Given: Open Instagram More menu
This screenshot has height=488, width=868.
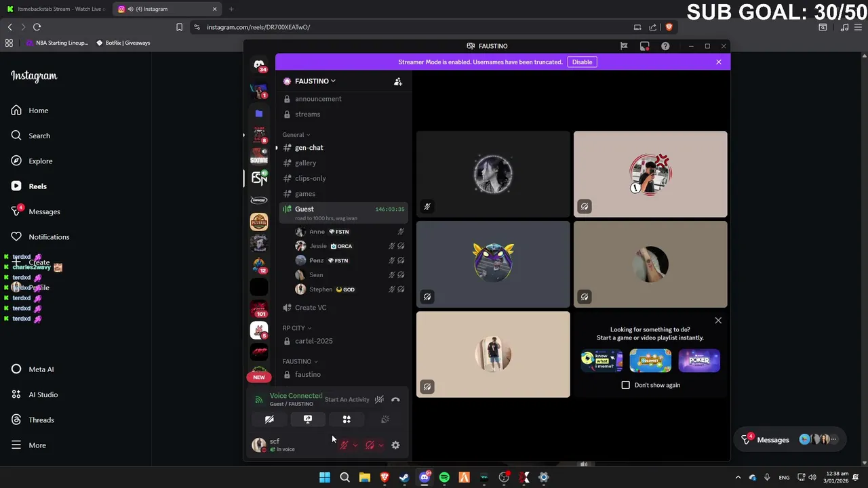Looking at the screenshot, I should 28,445.
